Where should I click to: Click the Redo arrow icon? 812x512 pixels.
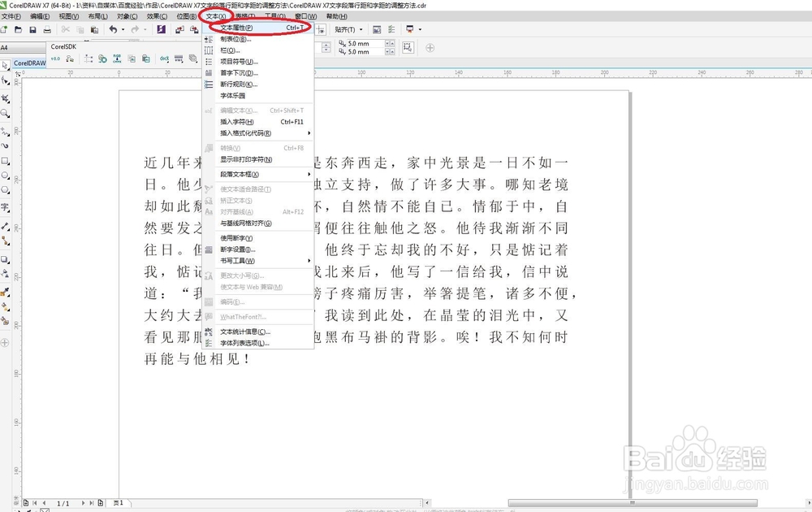[x=135, y=29]
